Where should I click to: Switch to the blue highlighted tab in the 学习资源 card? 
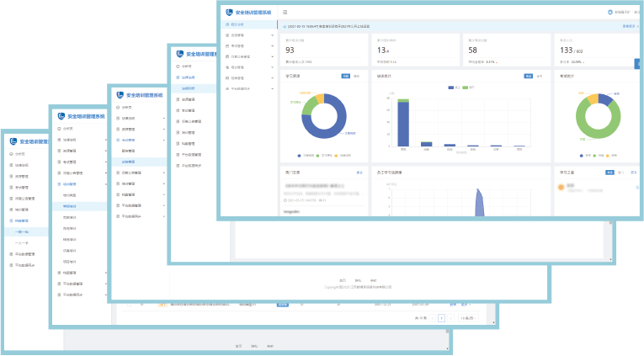coord(345,76)
